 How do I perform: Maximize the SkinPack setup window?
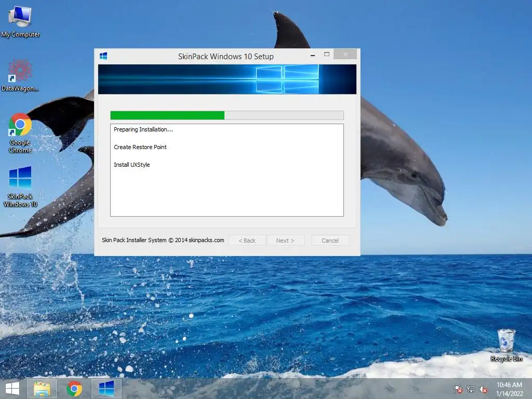pos(326,54)
